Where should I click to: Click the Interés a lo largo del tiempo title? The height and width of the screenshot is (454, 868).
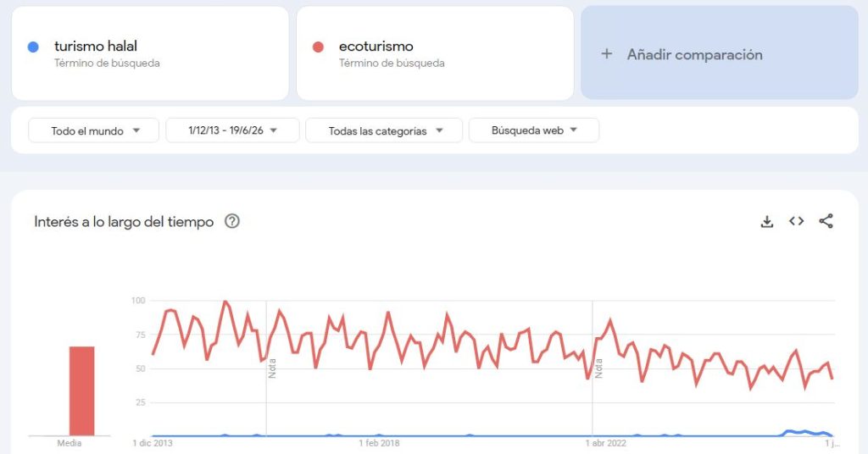pos(124,222)
